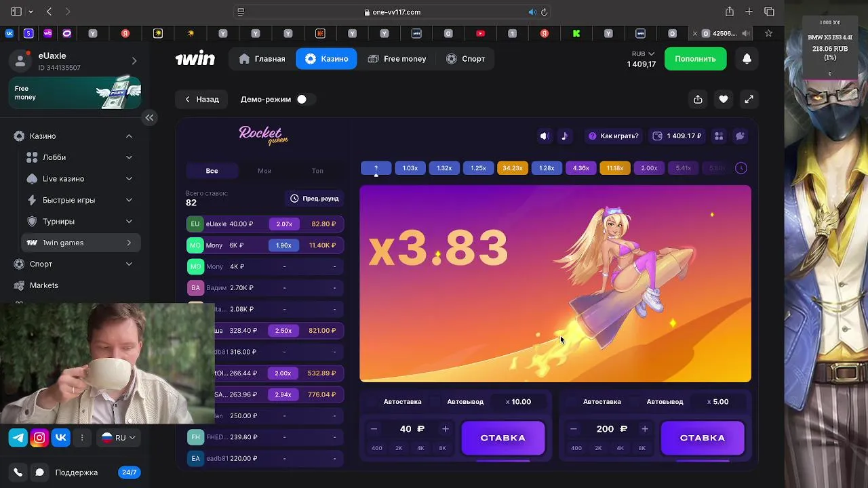Enable Автоставка in the 40 ₽ bet panel
This screenshot has width=868, height=488.
[402, 402]
